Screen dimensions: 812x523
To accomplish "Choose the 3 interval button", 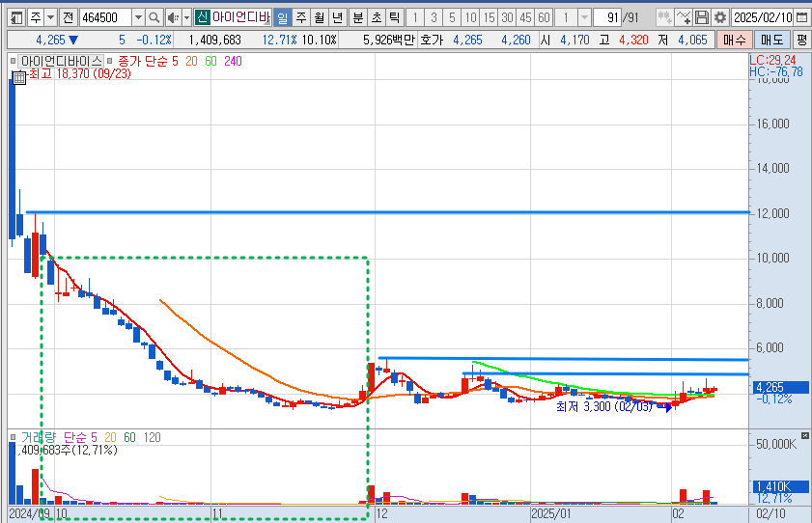I will [x=434, y=18].
